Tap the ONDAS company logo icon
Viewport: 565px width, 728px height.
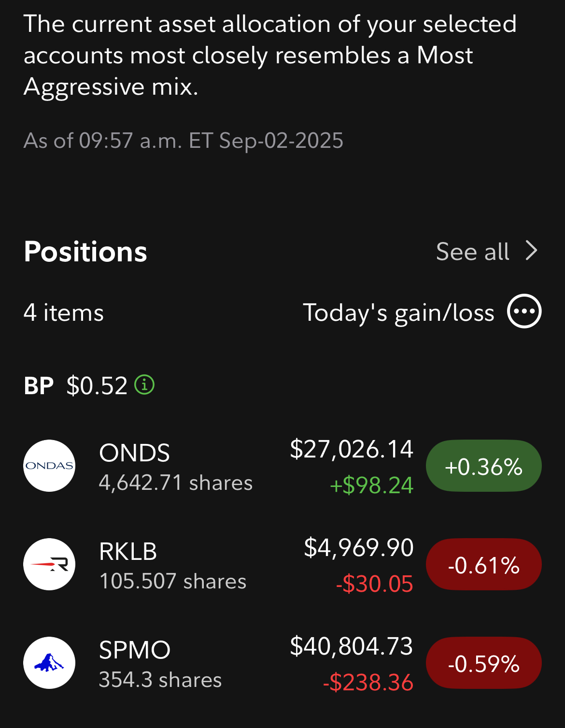(x=49, y=466)
